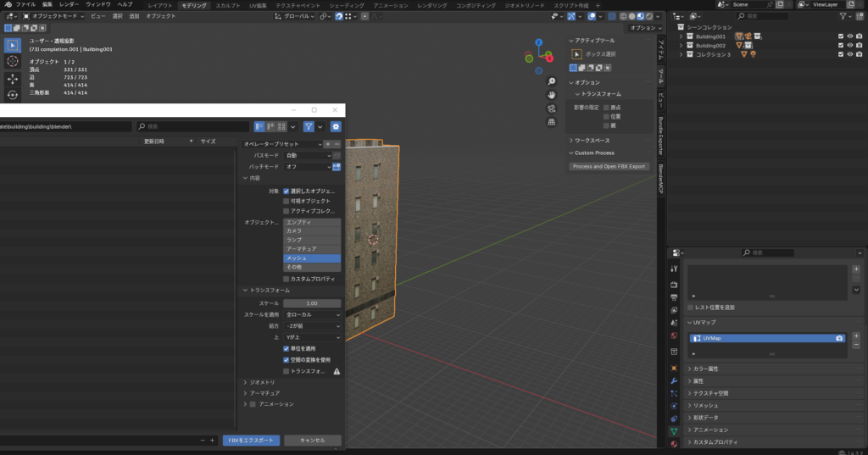Click Process and Open FBX Export button
Screen dimensions: 868x455
coord(610,166)
